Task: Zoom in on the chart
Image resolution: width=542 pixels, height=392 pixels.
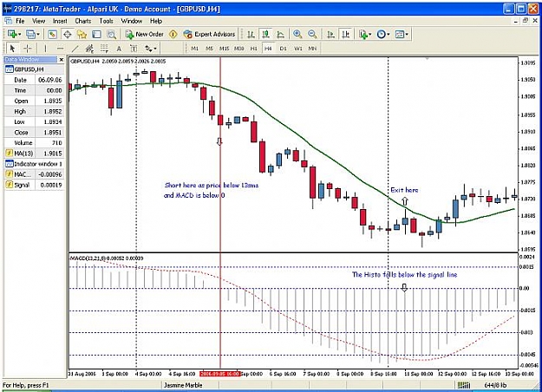Action: pyautogui.click(x=297, y=34)
